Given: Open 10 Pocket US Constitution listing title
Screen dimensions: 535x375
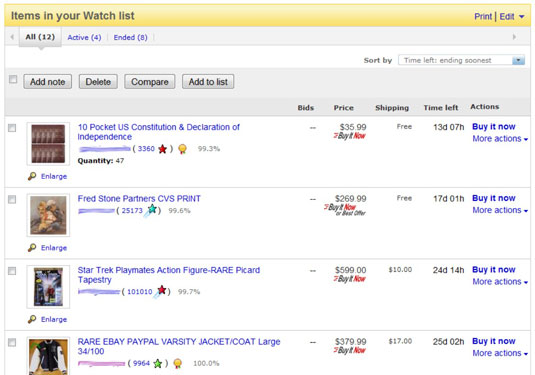Looking at the screenshot, I should pos(159,132).
